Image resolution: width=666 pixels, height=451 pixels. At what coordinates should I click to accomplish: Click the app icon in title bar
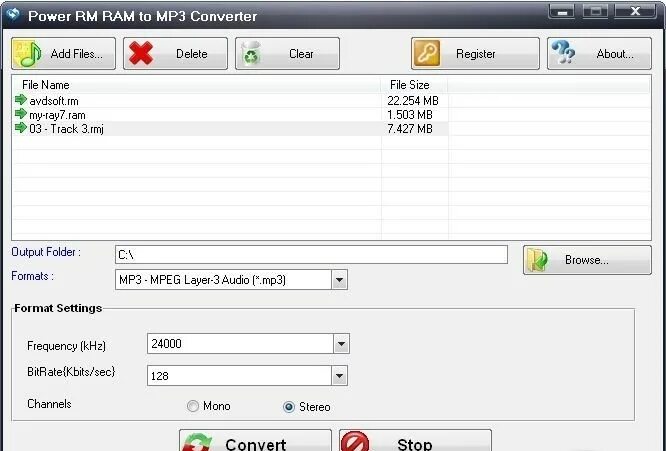(x=14, y=14)
